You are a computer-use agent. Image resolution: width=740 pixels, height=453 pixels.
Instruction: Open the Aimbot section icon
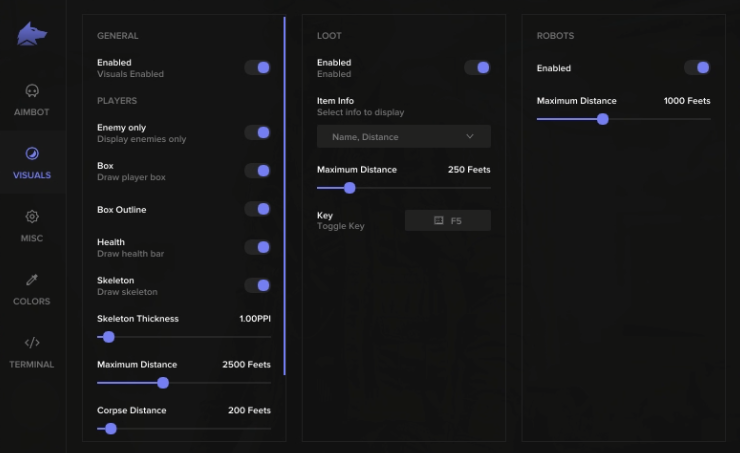point(31,91)
